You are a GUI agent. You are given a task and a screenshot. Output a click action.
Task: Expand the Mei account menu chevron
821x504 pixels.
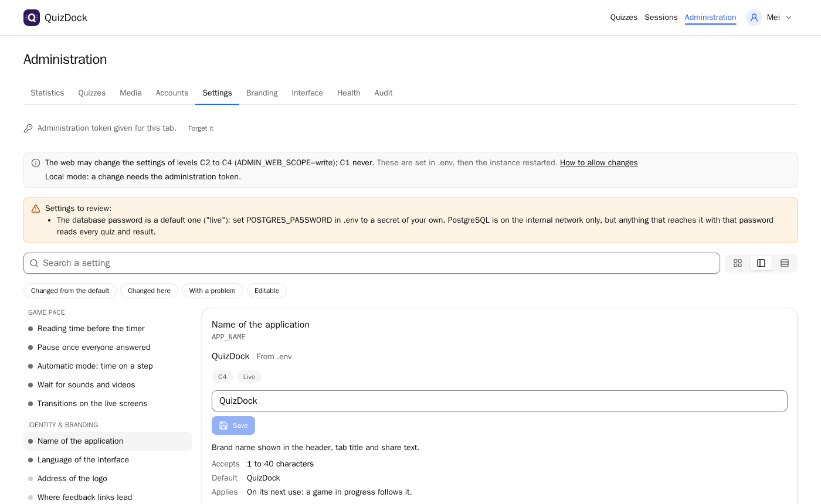789,18
